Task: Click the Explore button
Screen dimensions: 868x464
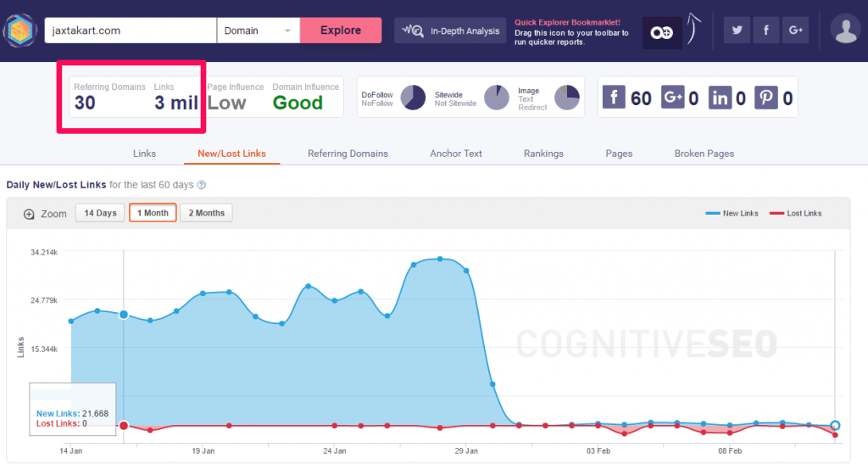Action: (x=341, y=31)
